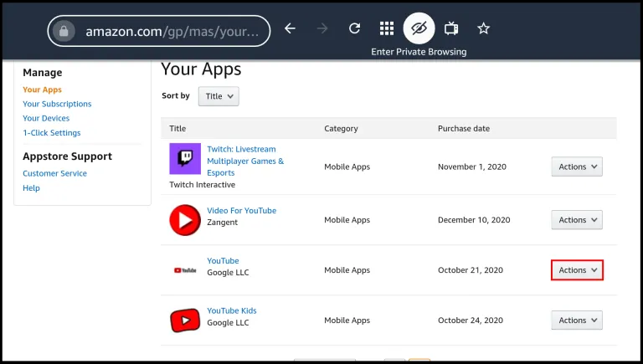This screenshot has height=364, width=643.
Task: Expand Actions dropdown for YouTube row
Action: (x=577, y=270)
